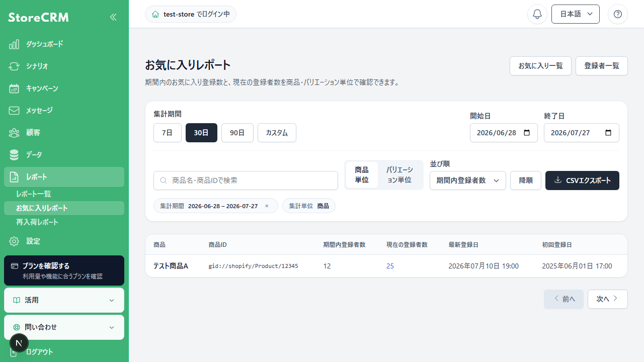Screen dimensions: 644x362
Task: Remove the 集計期間 filter chip with x
Action: [267, 206]
